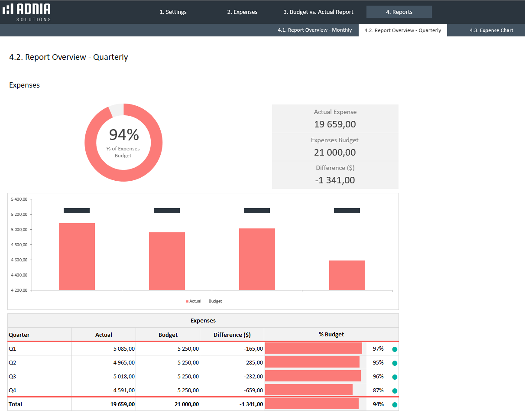Click the green status dot in Q4 row
The width and height of the screenshot is (525, 420).
tap(395, 391)
